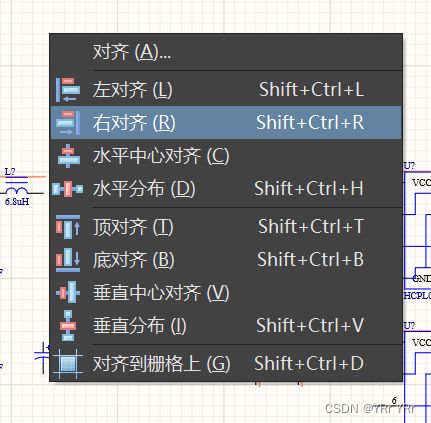Click the vertical center align icon

point(68,292)
